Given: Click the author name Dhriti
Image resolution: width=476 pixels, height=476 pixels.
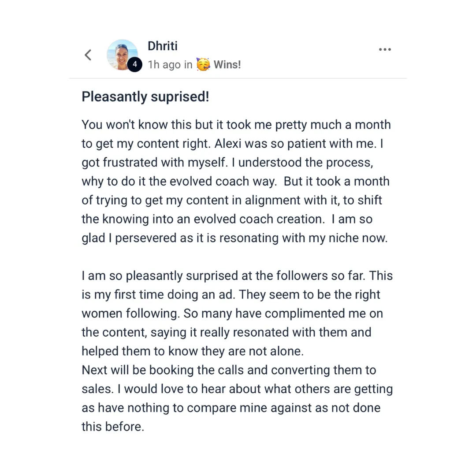Looking at the screenshot, I should (162, 46).
